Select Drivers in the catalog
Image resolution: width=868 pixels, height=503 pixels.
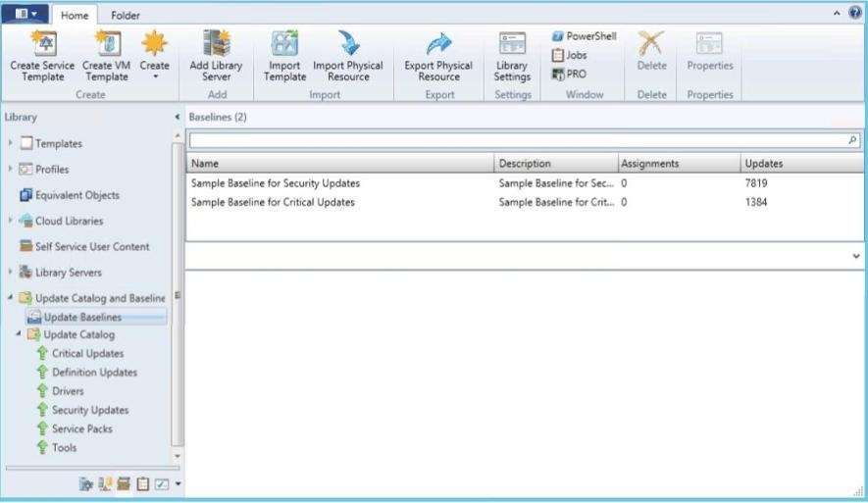[68, 391]
